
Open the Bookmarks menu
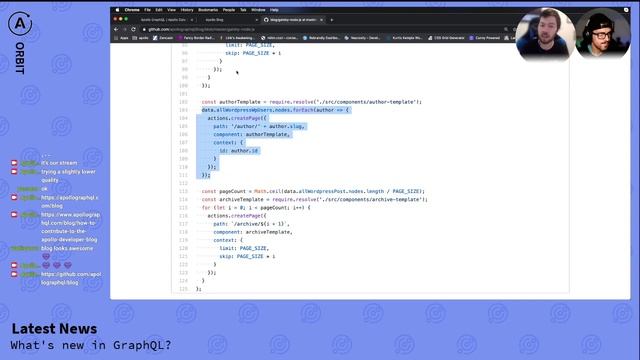point(208,10)
